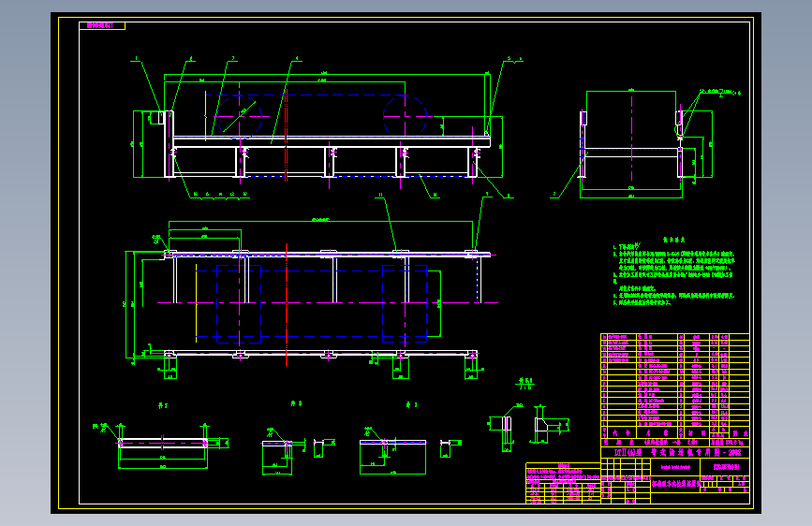Image resolution: width=812 pixels, height=526 pixels.
Task: Select the right blue dashed rectangle in plan view
Action: pos(405,304)
